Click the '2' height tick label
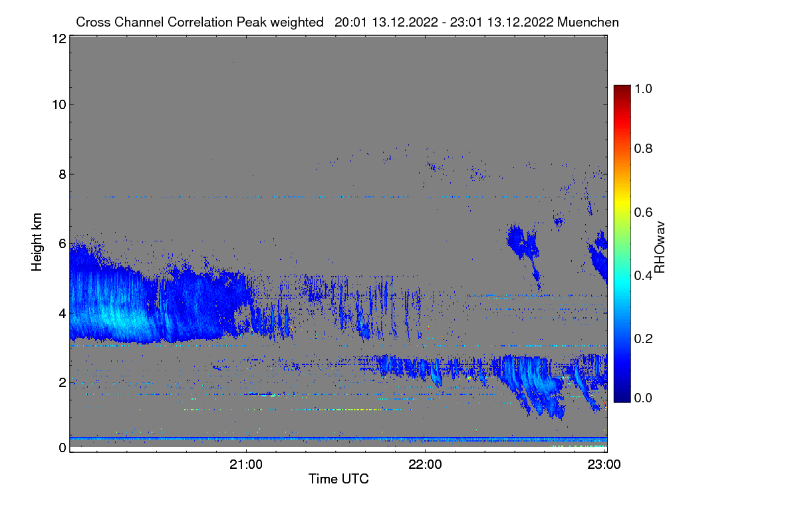 (x=62, y=382)
